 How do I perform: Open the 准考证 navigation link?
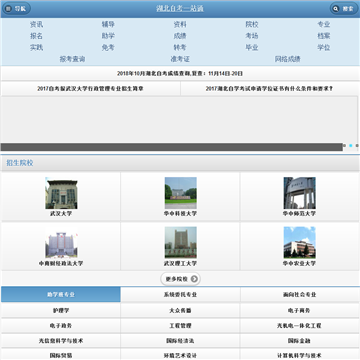(x=180, y=59)
